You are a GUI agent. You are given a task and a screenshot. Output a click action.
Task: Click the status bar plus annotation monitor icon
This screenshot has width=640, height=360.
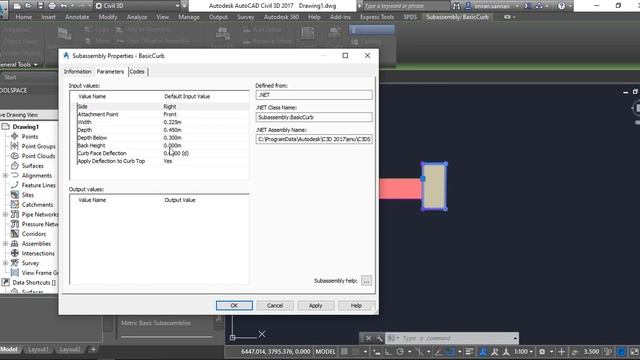(x=562, y=351)
